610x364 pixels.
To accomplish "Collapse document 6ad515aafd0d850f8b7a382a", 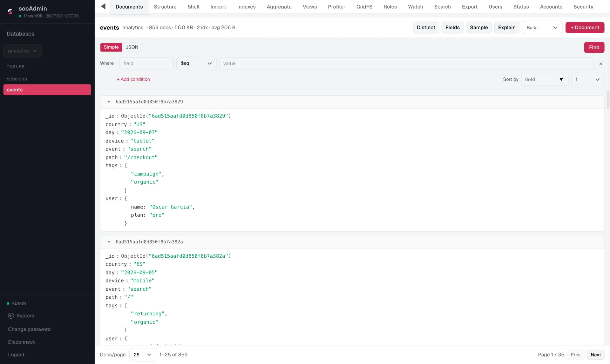I will [109, 242].
